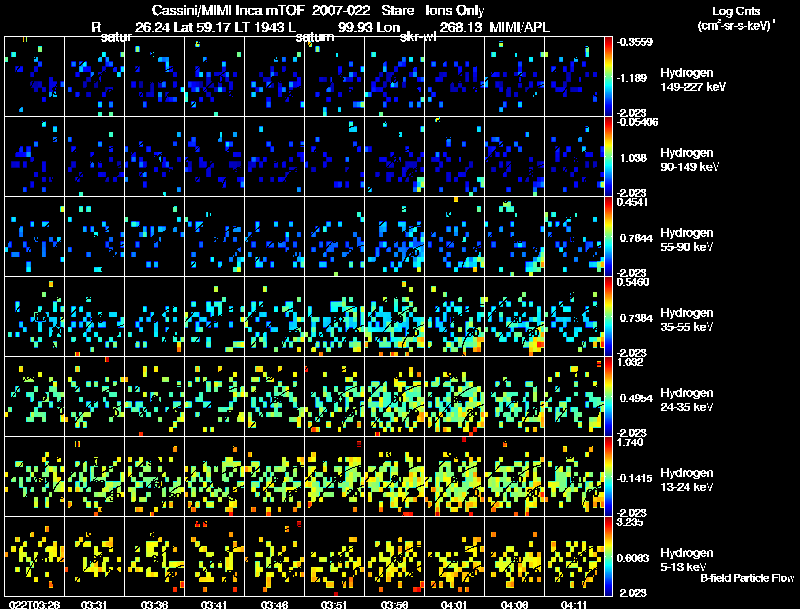Click the '04:06' time axis label

514,605
